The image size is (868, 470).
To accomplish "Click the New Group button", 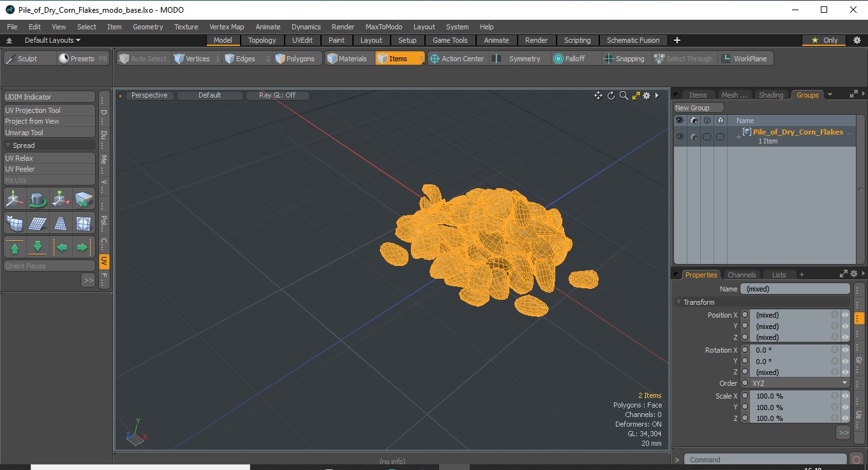I will 699,108.
